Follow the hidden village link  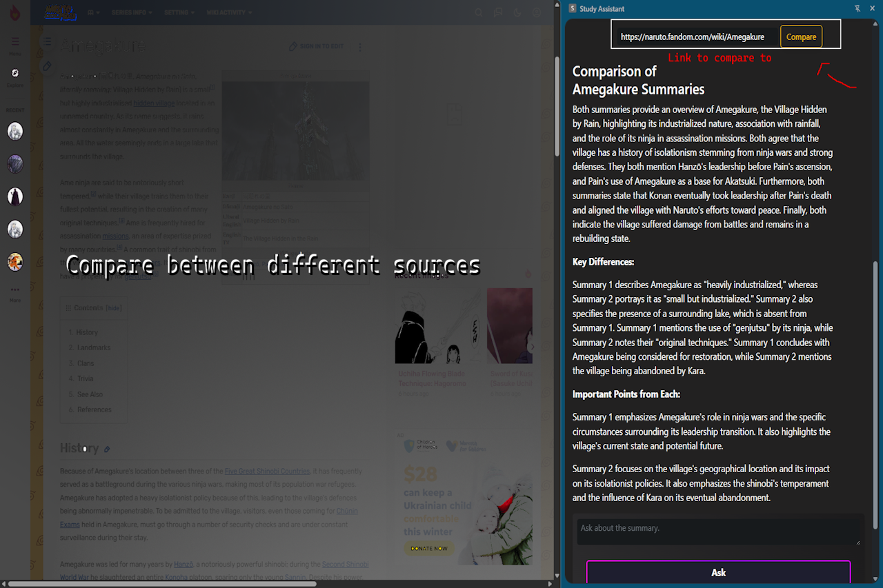154,103
